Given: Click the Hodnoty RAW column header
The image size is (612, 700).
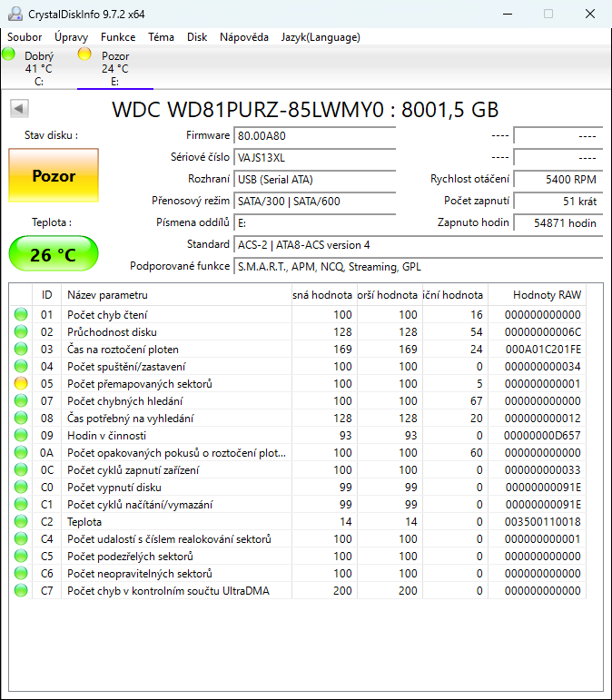Looking at the screenshot, I should coord(537,295).
